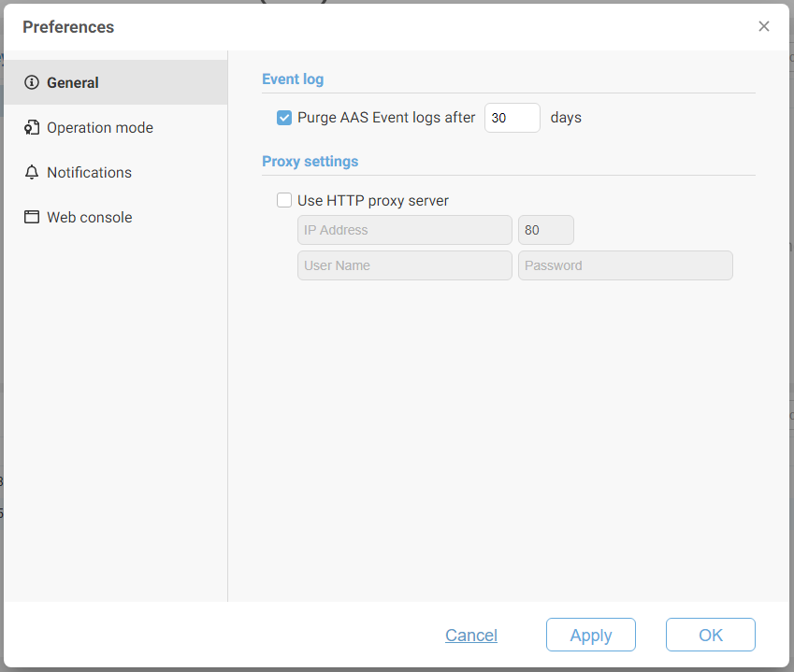Click the Web console window icon
This screenshot has width=794, height=672.
(32, 217)
